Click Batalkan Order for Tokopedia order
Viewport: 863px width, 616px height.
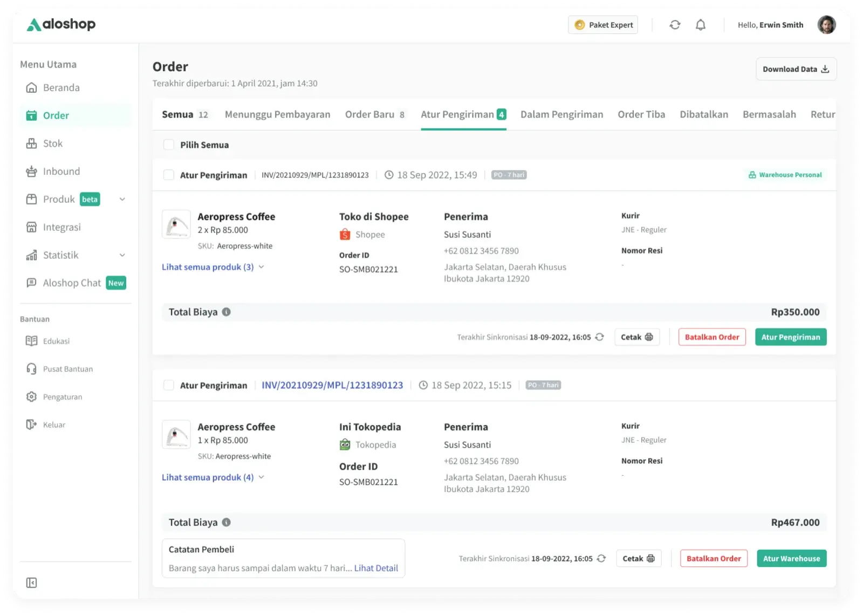coord(714,558)
